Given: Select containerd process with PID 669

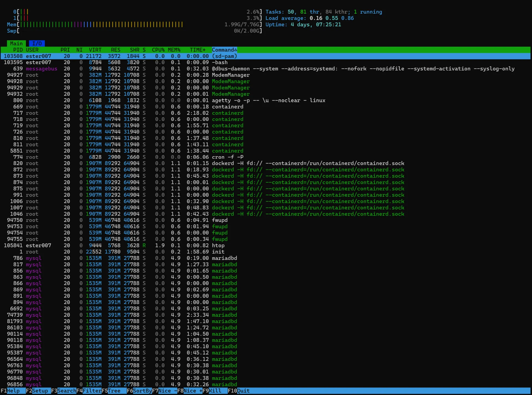Looking at the screenshot, I should tap(265, 107).
